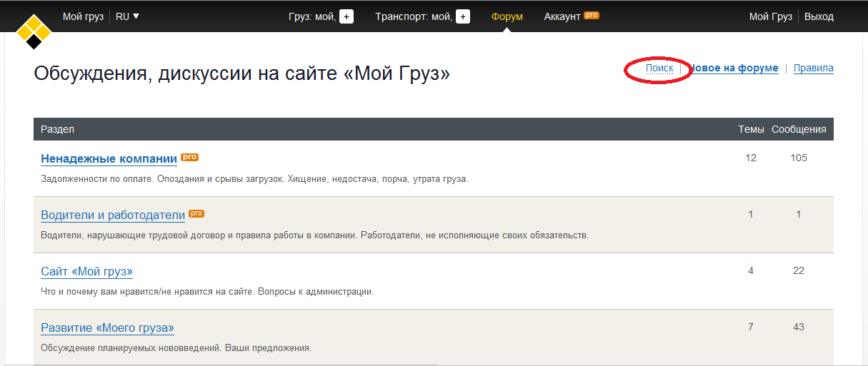Open Развитие «Моего груза» forum section
Image resolution: width=868 pixels, height=366 pixels.
pyautogui.click(x=107, y=327)
